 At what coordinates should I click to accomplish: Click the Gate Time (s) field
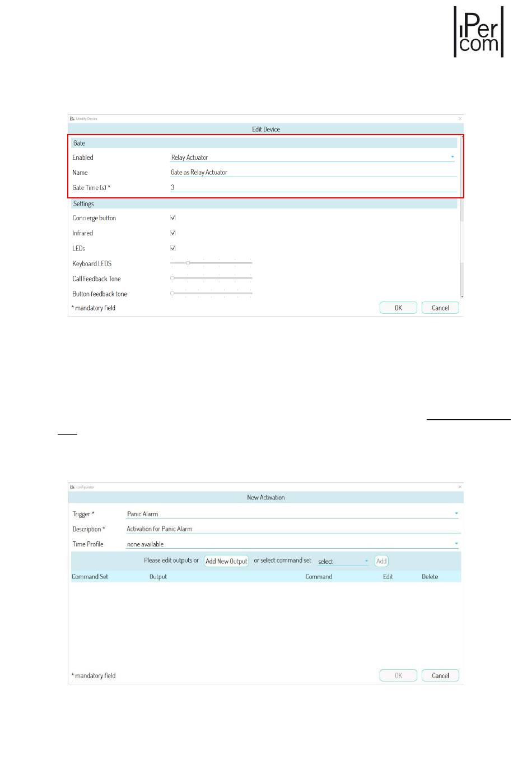coord(314,188)
